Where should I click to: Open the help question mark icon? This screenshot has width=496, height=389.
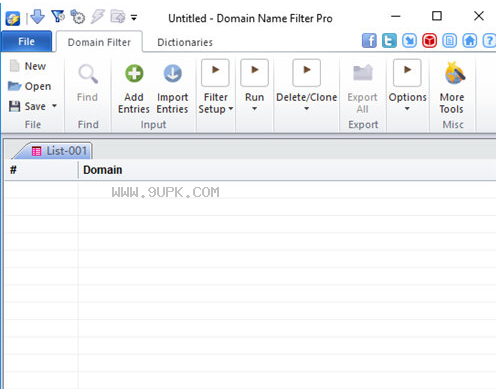click(x=489, y=41)
